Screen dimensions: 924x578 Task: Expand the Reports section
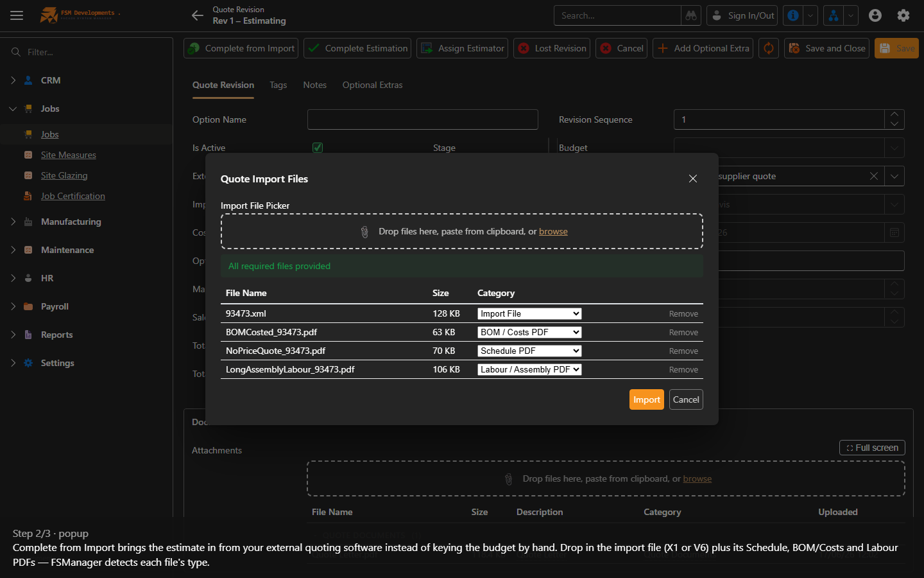point(13,335)
